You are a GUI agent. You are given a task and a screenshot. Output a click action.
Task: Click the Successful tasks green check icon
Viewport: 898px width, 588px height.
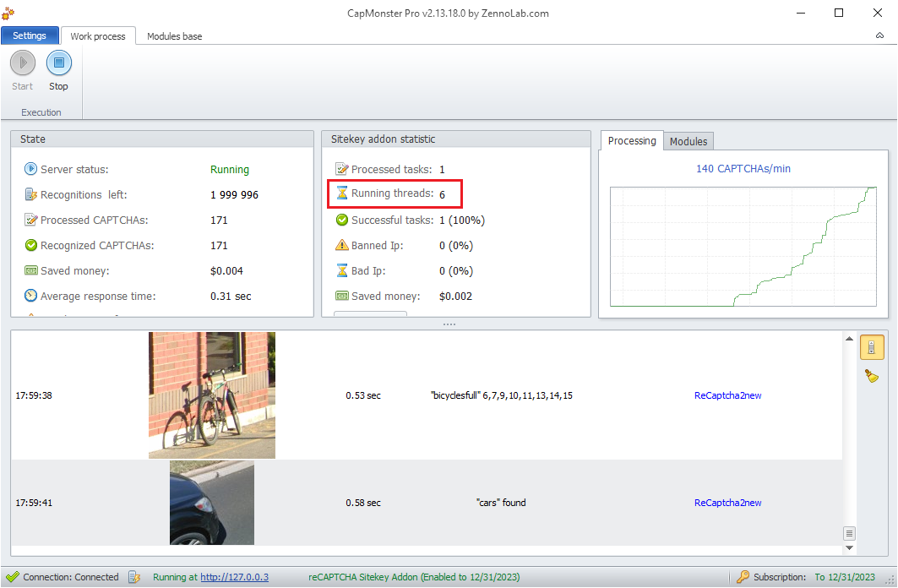pos(342,220)
